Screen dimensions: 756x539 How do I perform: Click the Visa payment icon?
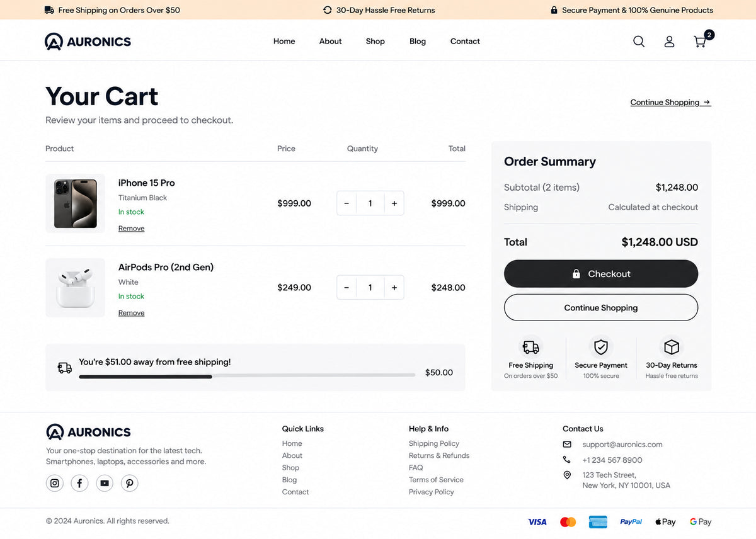pyautogui.click(x=537, y=522)
